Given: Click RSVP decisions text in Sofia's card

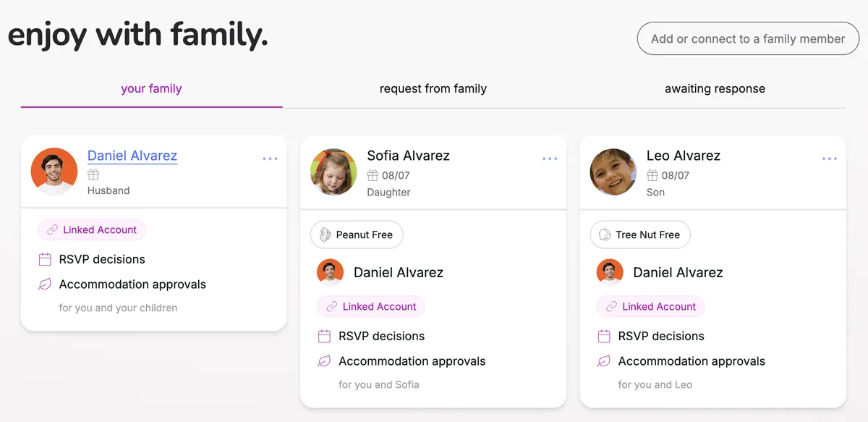Looking at the screenshot, I should [x=381, y=336].
